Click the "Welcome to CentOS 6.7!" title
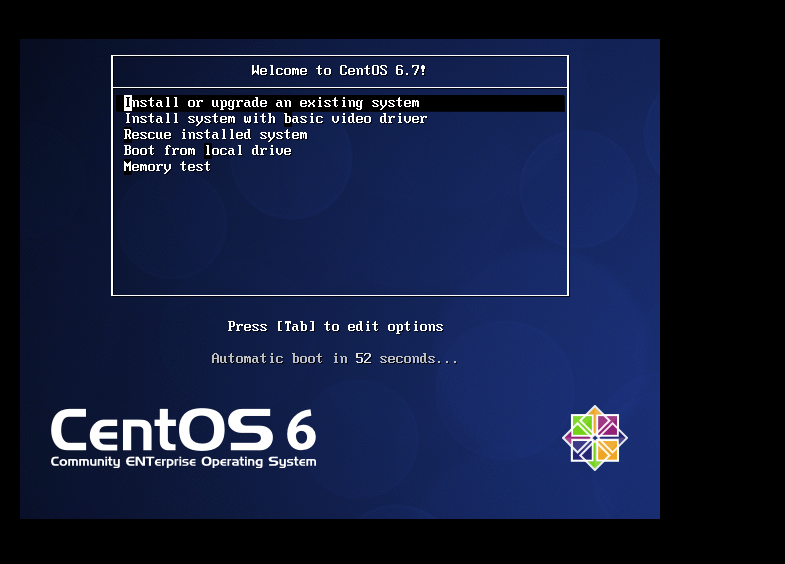785x564 pixels. pyautogui.click(x=339, y=71)
